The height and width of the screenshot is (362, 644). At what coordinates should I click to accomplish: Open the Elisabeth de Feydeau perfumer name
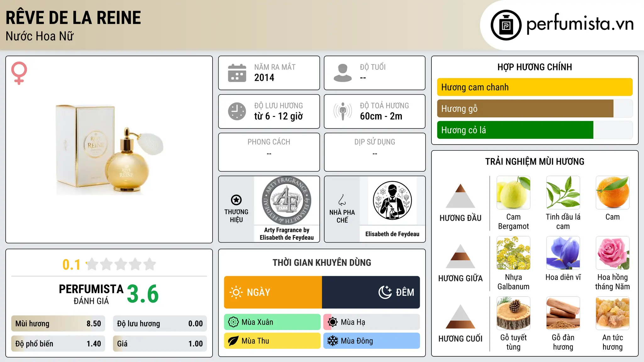[x=392, y=234]
